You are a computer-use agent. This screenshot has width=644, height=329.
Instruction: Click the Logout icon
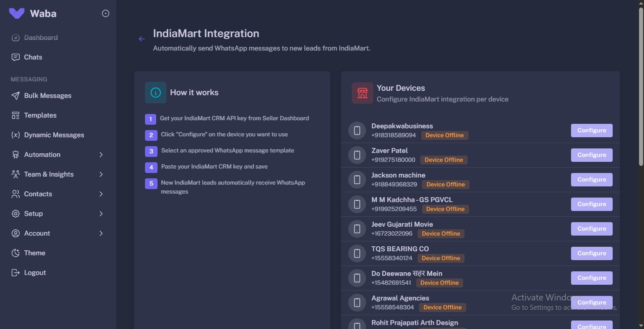click(x=15, y=272)
